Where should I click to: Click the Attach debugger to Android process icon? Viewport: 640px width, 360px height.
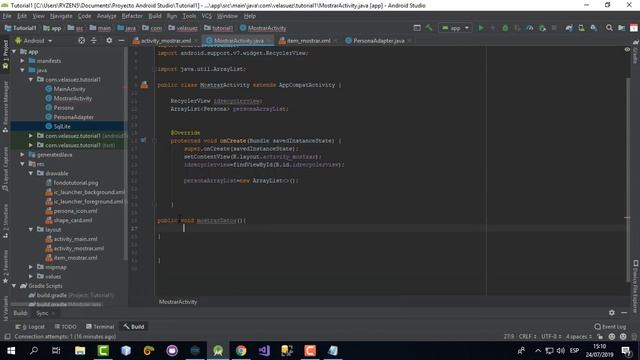coord(542,28)
